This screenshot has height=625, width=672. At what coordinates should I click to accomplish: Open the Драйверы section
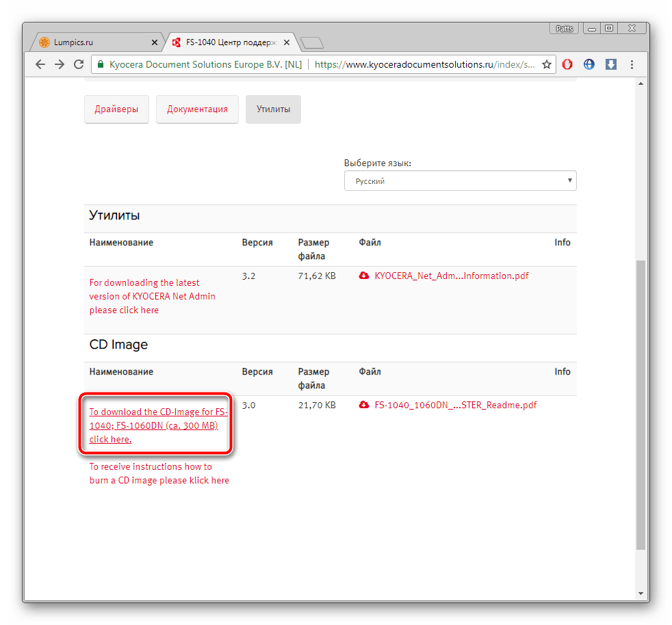click(x=116, y=109)
